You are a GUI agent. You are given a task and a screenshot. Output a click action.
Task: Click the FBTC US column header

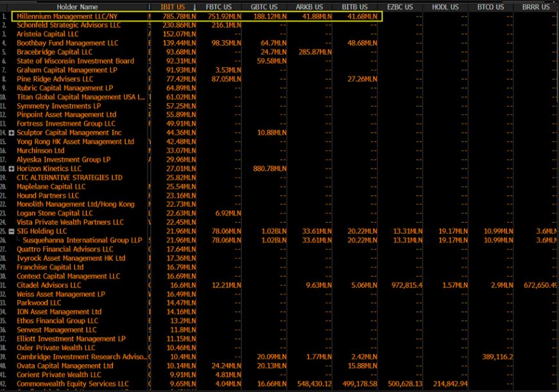tap(219, 7)
